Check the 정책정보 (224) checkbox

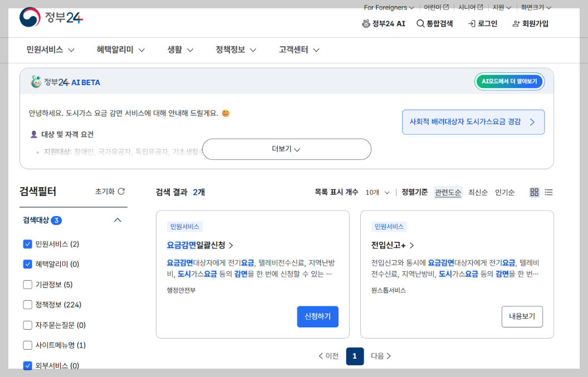tap(27, 305)
